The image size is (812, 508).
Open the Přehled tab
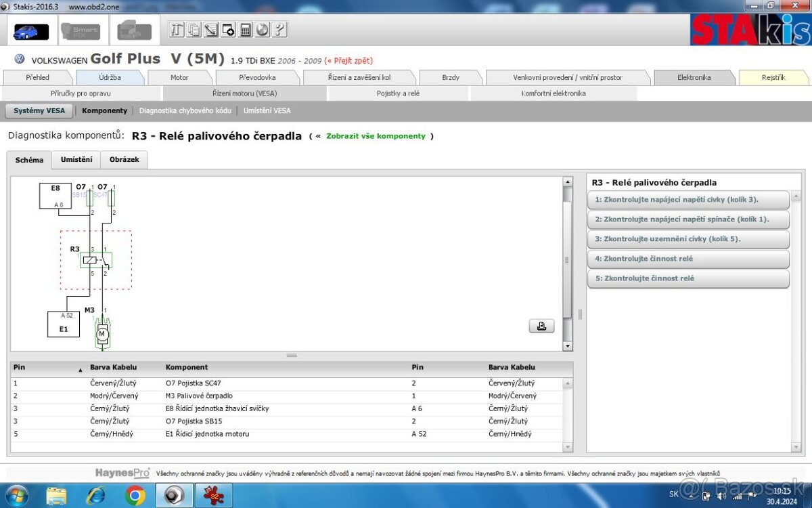(x=37, y=77)
